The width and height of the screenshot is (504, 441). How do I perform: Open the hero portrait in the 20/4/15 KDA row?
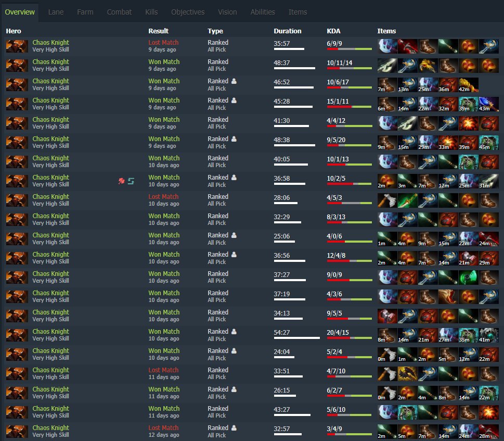coord(17,335)
